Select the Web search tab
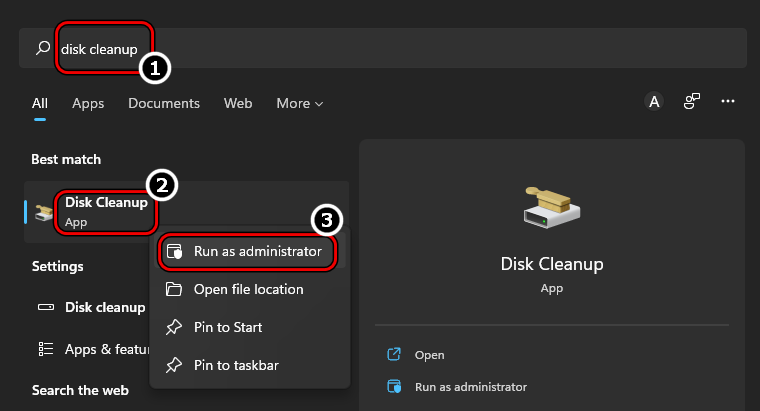This screenshot has width=760, height=411. (x=238, y=103)
